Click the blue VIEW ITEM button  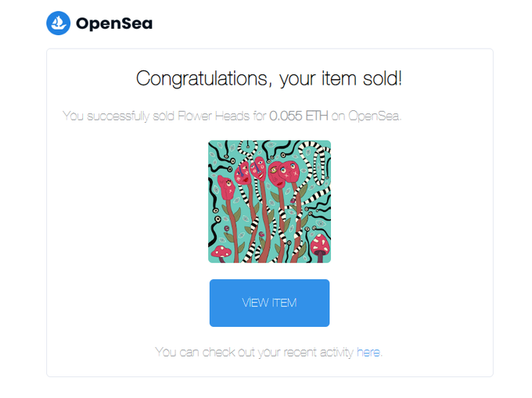pos(269,303)
